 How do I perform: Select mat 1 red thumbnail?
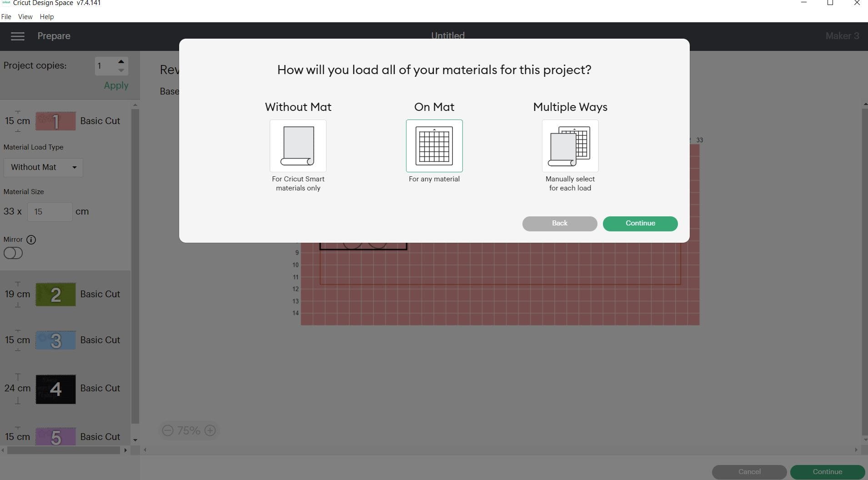(x=55, y=121)
